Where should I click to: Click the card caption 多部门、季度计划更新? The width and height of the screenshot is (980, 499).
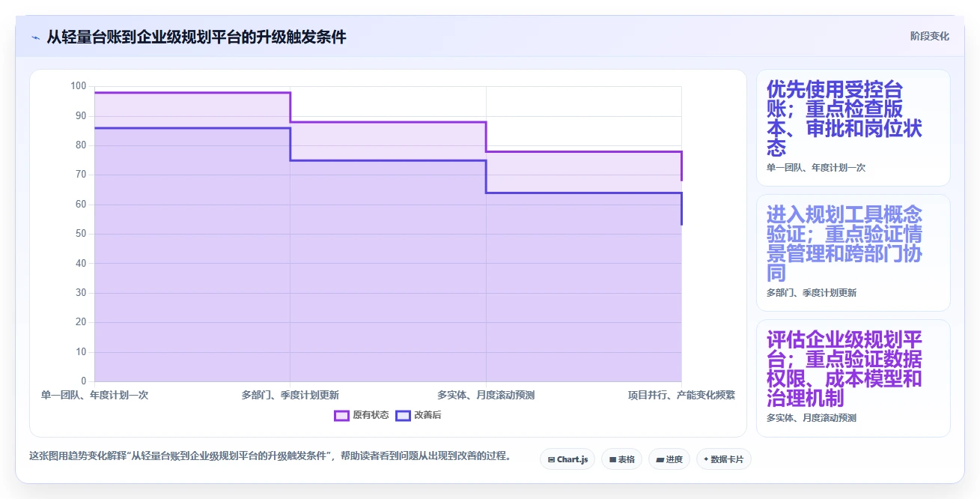point(812,293)
